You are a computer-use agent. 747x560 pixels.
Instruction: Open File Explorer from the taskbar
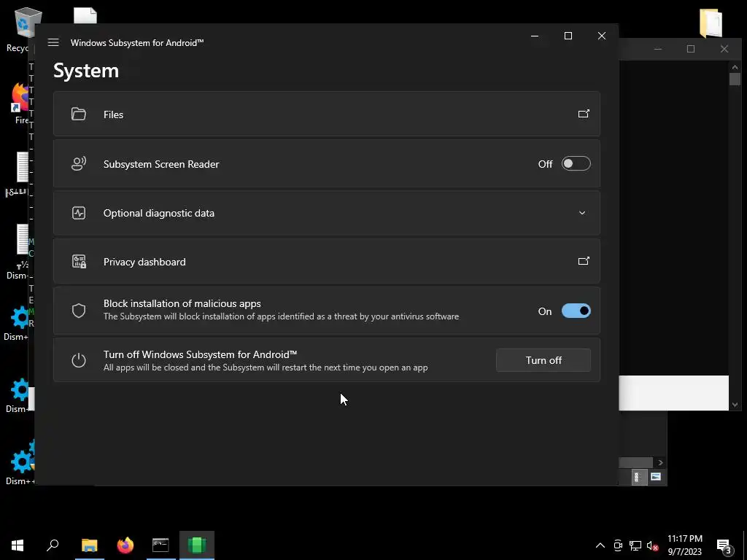click(89, 545)
